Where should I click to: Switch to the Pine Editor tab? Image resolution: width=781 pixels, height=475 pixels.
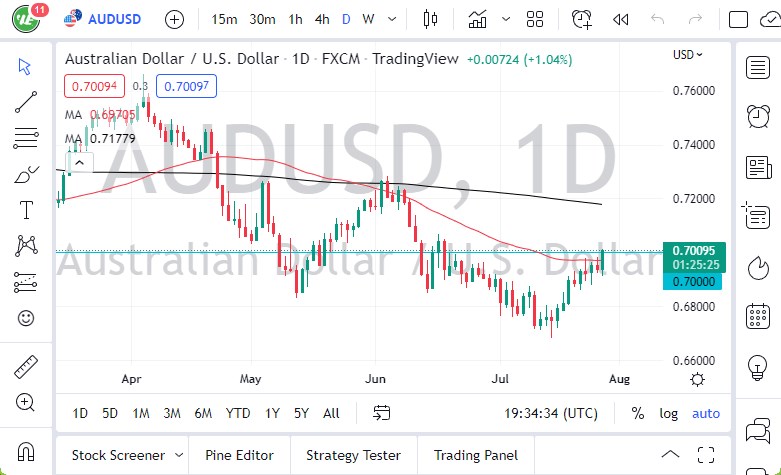239,455
